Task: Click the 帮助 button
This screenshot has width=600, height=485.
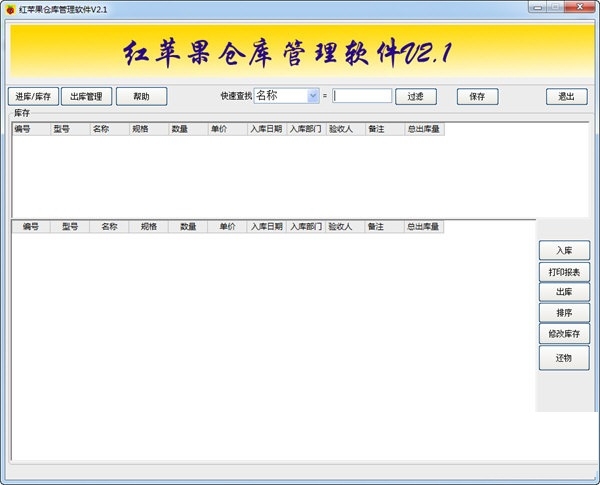Action: pyautogui.click(x=141, y=97)
